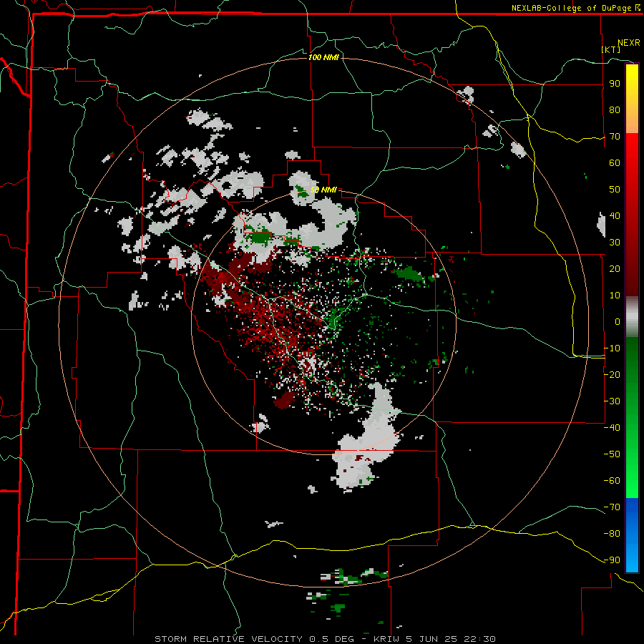Click the NEXLAB-College of DuPage header text
Image resolution: width=644 pixels, height=644 pixels.
pyautogui.click(x=575, y=8)
